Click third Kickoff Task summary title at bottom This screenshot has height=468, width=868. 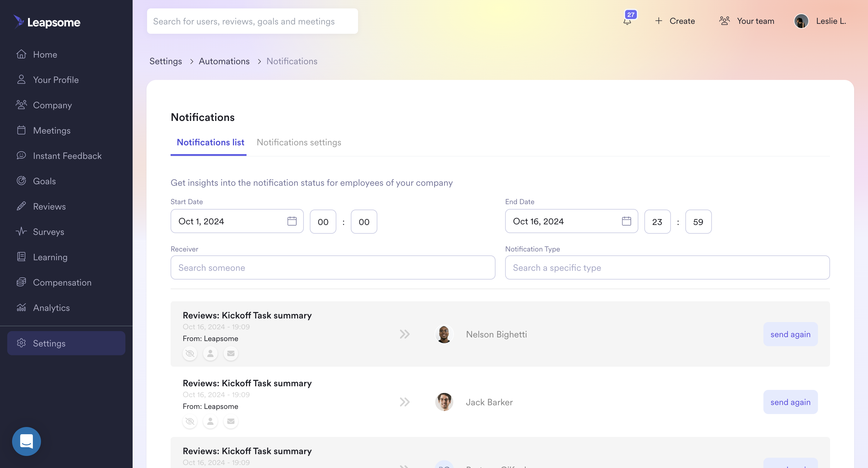tap(247, 451)
